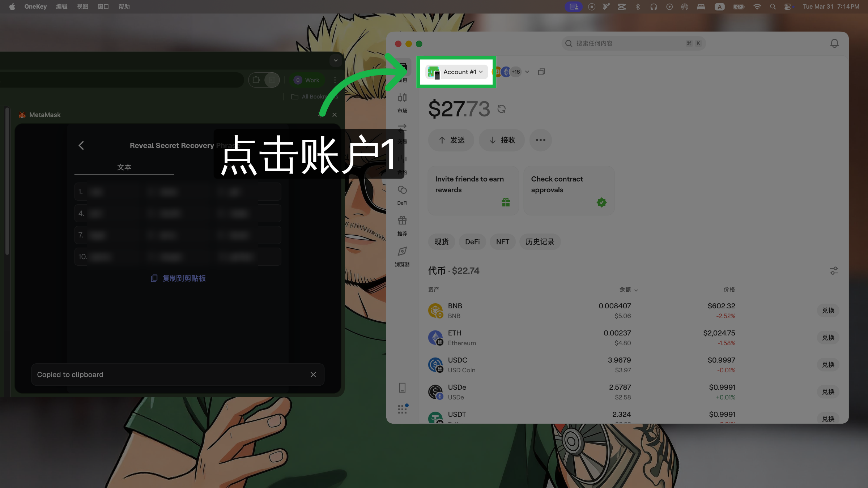Select the ETH price $2,024.75
Viewport: 868px width, 488px height.
click(x=719, y=333)
